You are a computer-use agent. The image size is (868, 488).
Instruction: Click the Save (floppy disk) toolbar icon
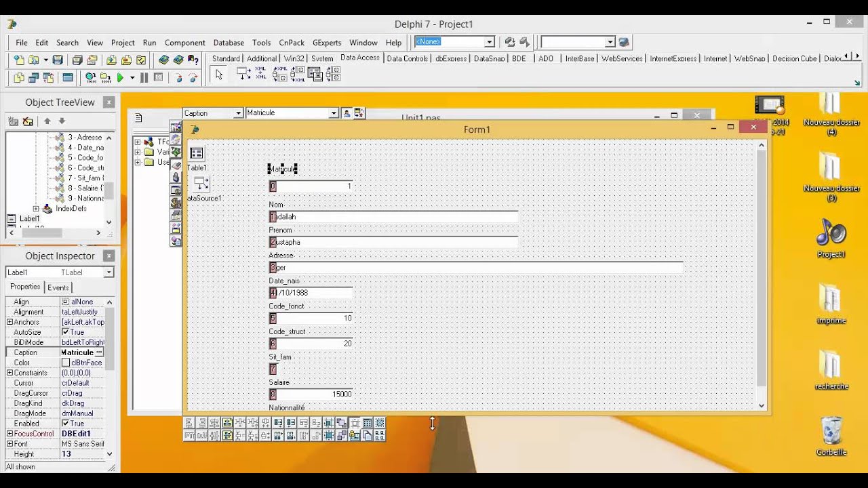58,60
